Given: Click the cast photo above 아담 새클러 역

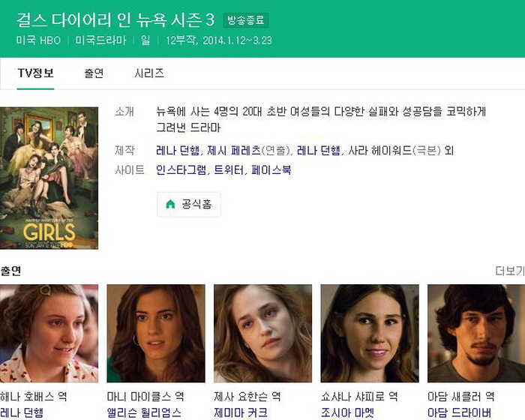Looking at the screenshot, I should pyautogui.click(x=476, y=334).
